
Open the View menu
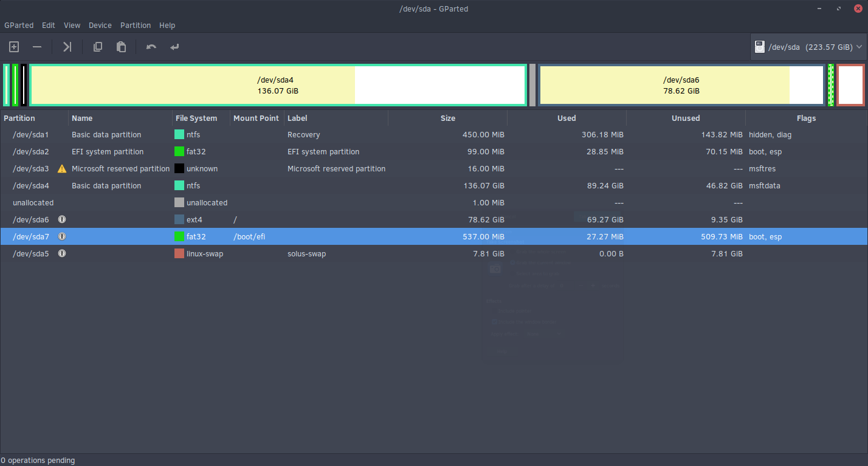point(72,26)
